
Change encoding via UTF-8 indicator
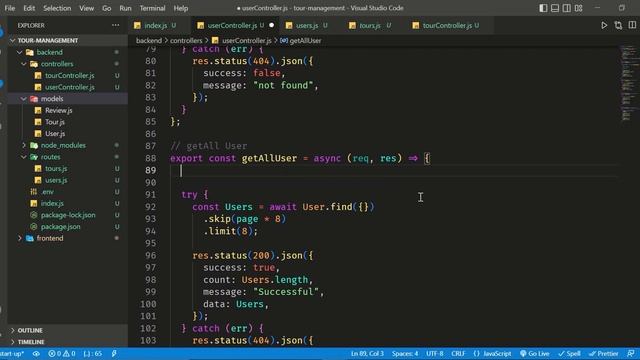pos(435,354)
